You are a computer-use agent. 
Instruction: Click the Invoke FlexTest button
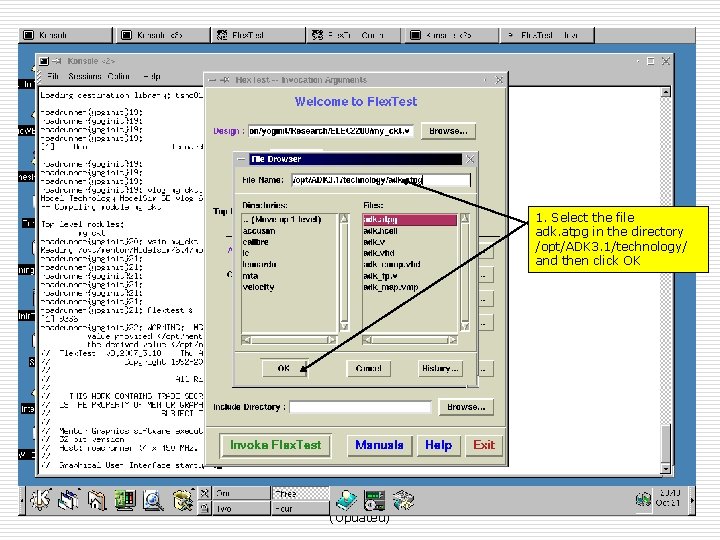click(275, 445)
